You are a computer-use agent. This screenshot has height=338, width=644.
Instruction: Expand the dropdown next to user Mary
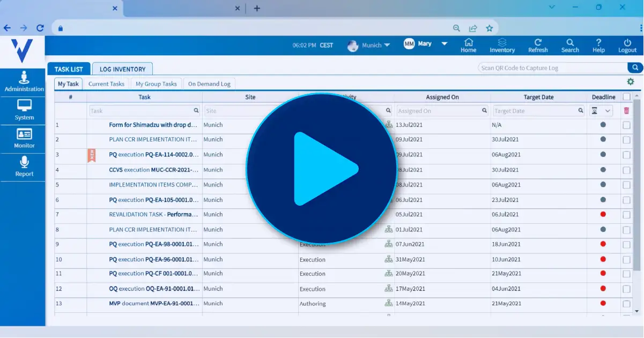pos(443,46)
